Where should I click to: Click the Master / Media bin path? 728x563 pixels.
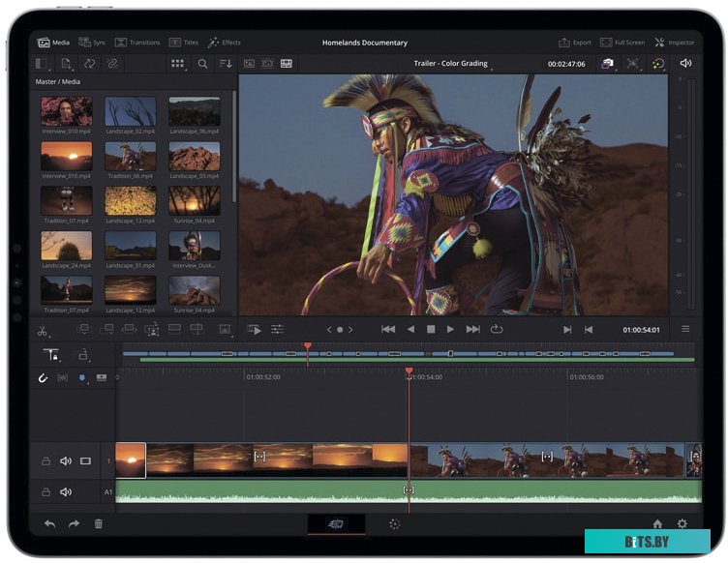(57, 81)
